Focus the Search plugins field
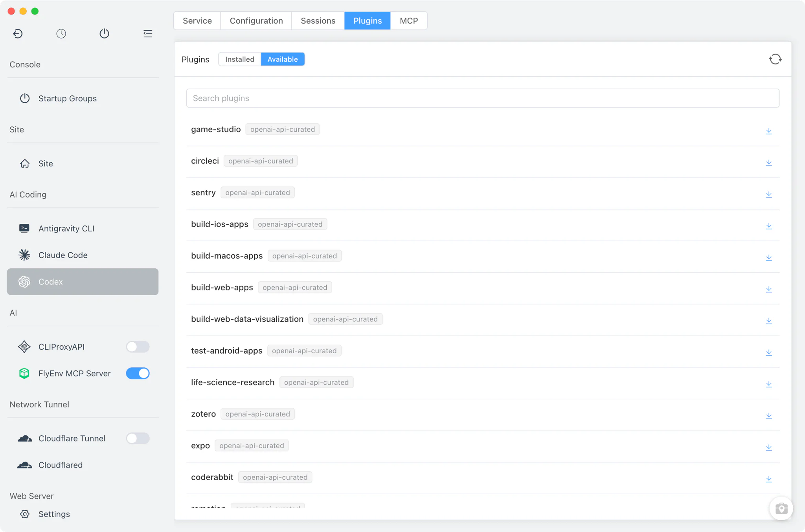The width and height of the screenshot is (805, 532). coord(483,98)
